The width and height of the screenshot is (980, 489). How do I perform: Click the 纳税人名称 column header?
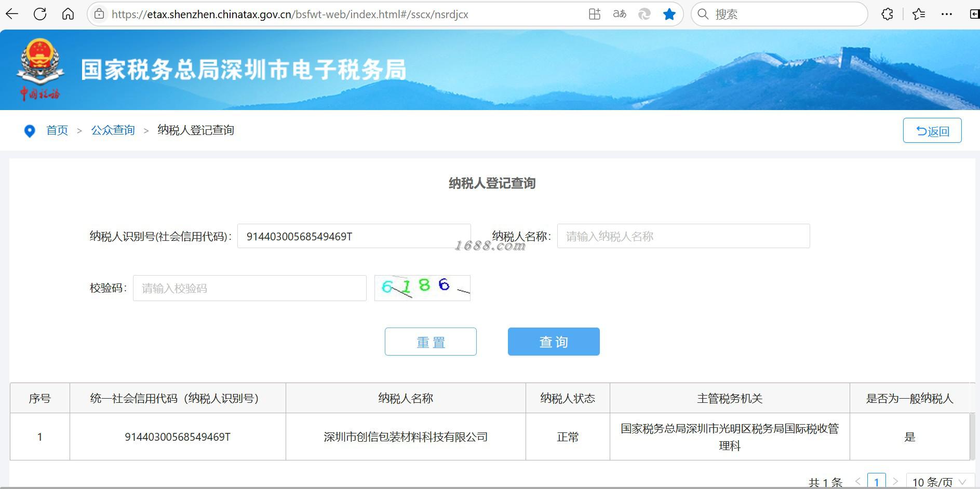406,398
